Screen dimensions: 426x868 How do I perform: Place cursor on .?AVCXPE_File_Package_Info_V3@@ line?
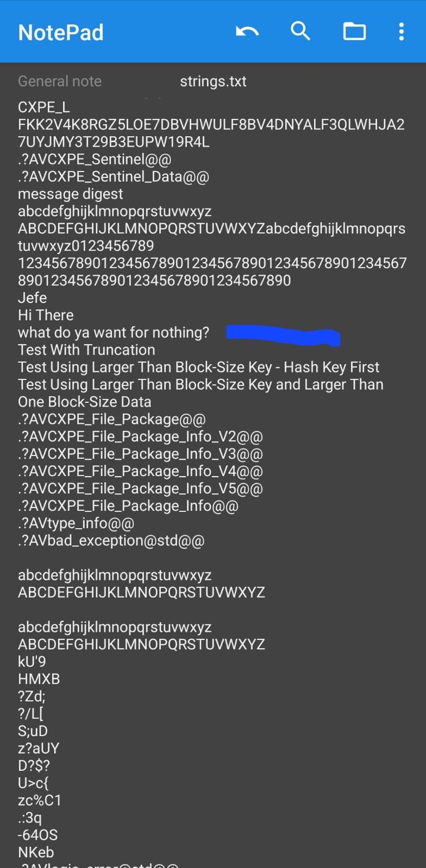click(x=140, y=454)
